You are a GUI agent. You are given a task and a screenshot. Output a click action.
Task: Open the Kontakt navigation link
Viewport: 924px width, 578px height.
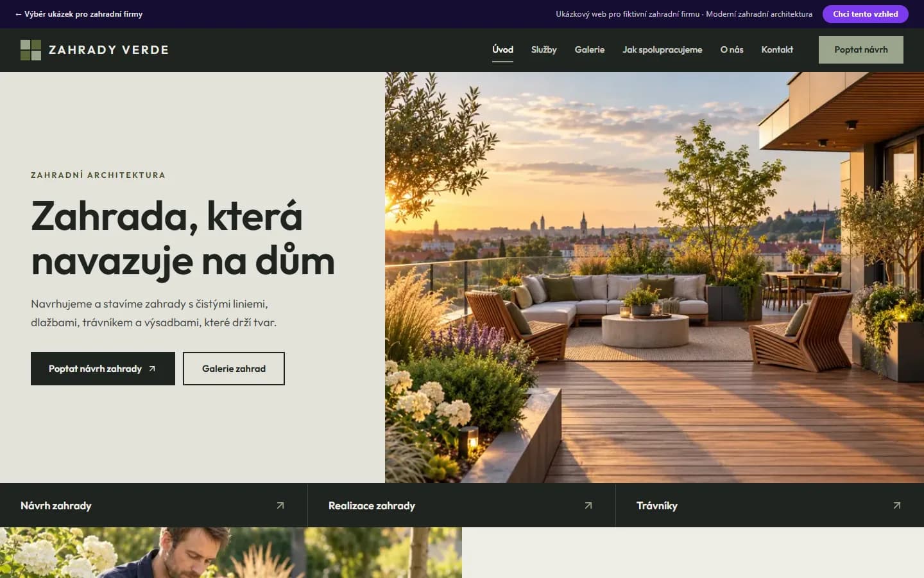777,49
